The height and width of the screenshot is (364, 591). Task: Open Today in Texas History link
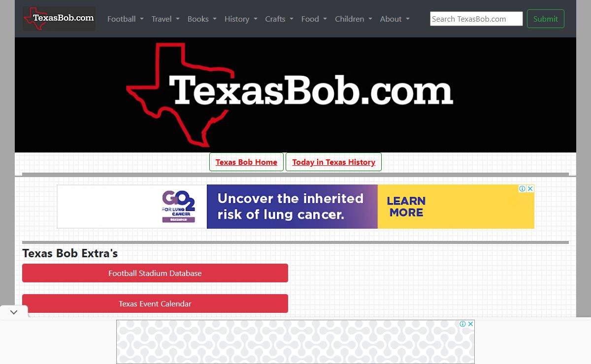(x=333, y=162)
